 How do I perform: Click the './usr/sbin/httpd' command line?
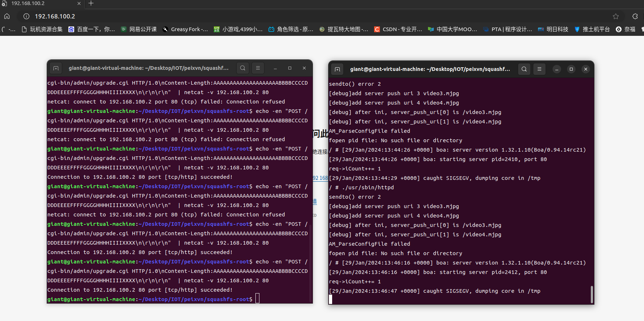[361, 187]
